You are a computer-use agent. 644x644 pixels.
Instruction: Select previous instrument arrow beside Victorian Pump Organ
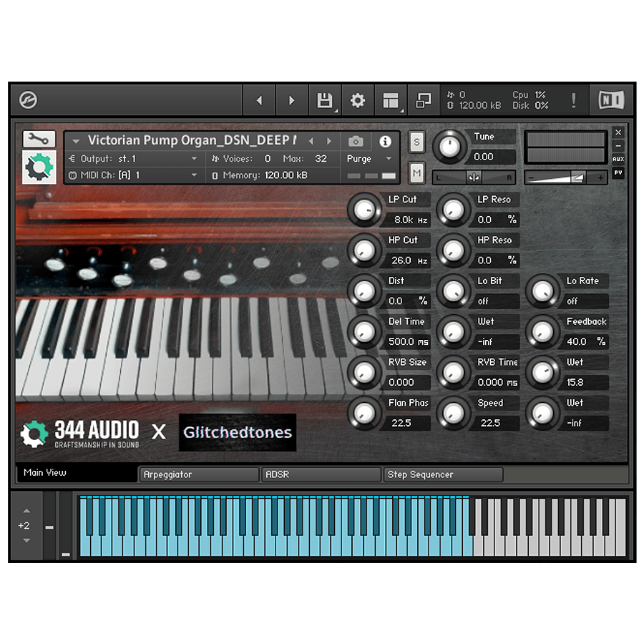pyautogui.click(x=311, y=141)
